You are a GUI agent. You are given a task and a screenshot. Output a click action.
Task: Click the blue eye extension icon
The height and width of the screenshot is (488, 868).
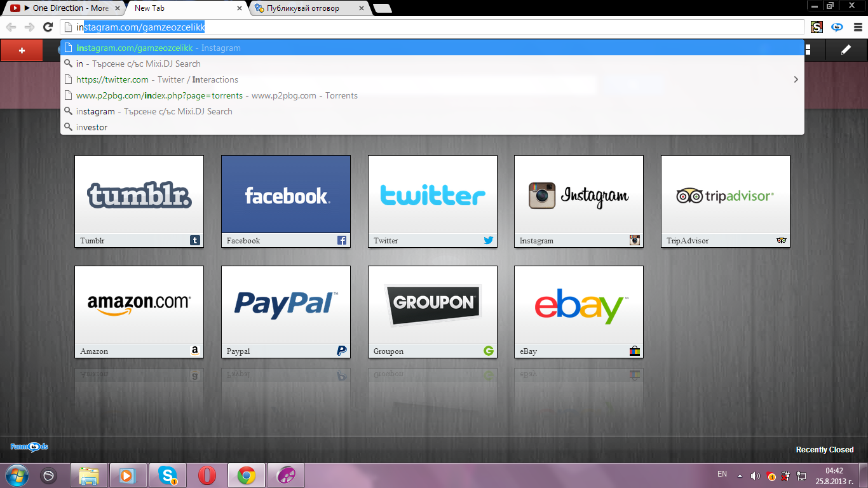[837, 27]
